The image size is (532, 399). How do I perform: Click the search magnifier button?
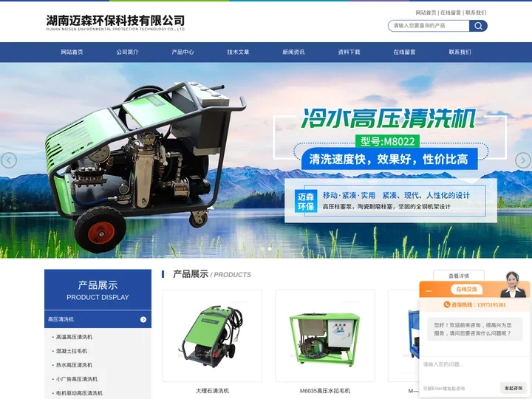tap(478, 26)
